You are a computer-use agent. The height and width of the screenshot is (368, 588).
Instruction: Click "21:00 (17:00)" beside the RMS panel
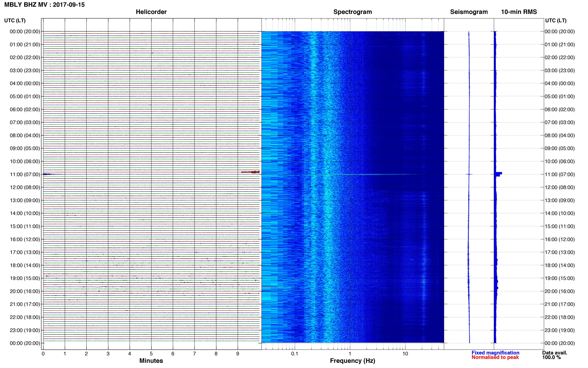point(560,304)
